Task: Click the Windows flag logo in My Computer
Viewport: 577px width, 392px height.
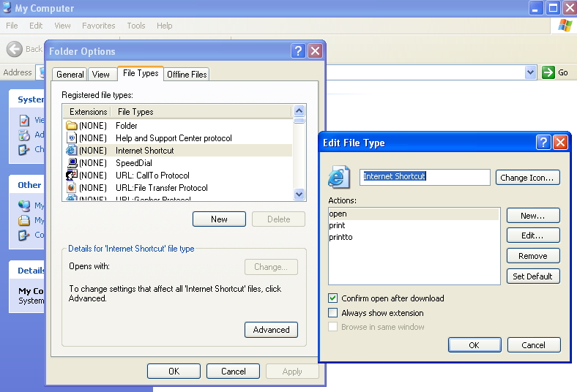Action: tap(565, 26)
